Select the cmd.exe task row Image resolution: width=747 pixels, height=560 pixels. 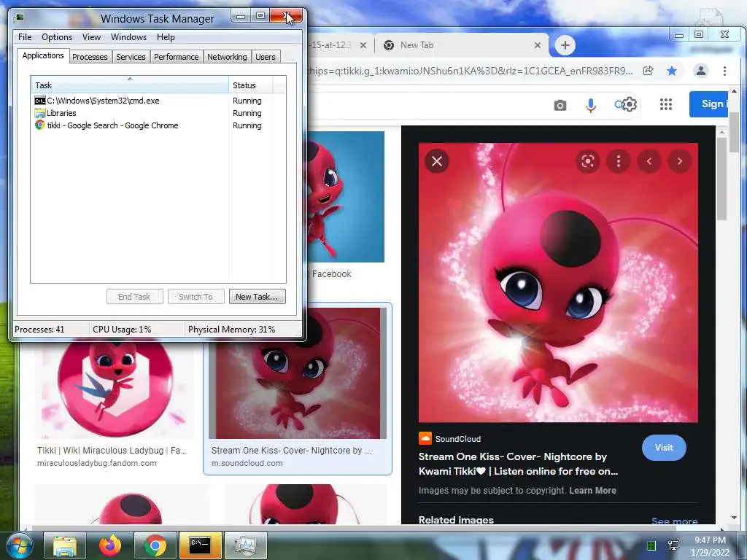(158, 101)
